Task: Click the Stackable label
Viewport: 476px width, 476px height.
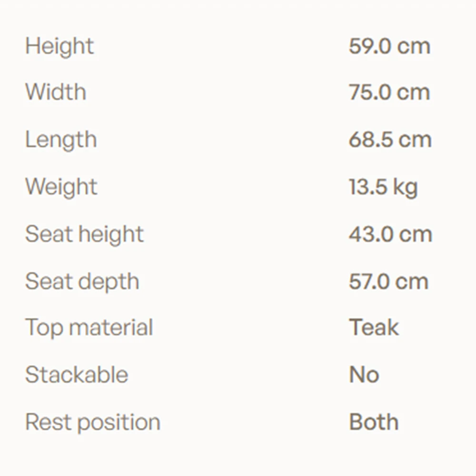Action: (x=77, y=375)
